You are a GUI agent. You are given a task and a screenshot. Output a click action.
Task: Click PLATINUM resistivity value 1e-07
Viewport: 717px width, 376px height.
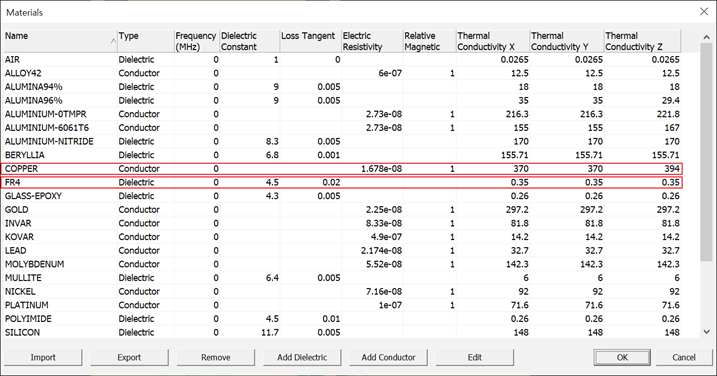tap(390, 305)
